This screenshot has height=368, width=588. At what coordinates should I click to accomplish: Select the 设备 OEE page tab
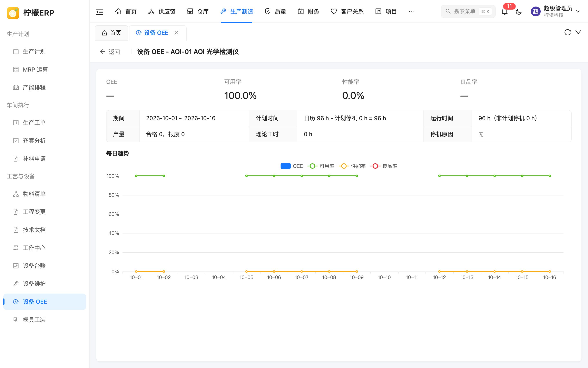pyautogui.click(x=158, y=33)
